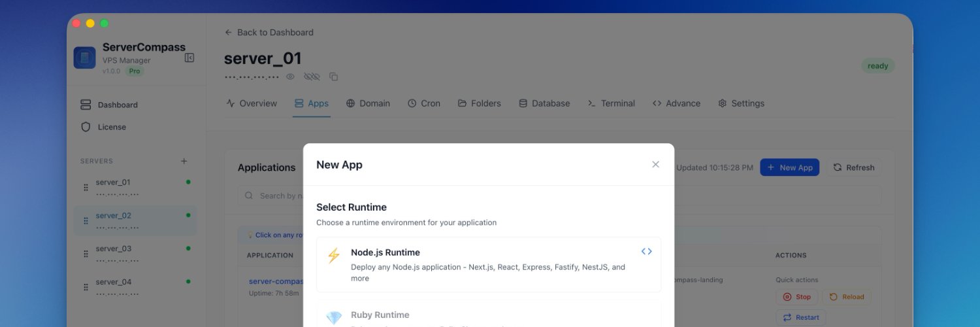
Task: Open the server-compass application link
Action: [x=276, y=281]
